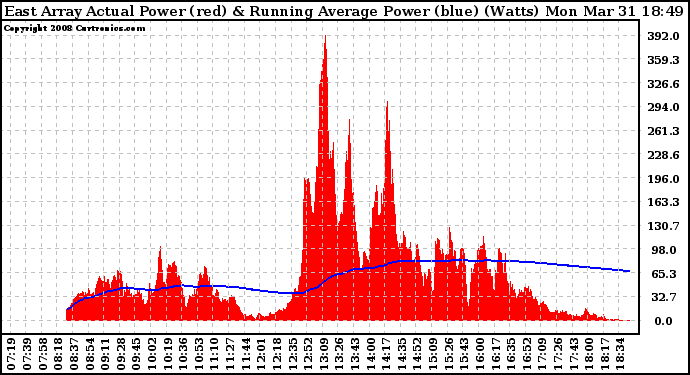Click the 16:17 time label
The image size is (690, 375).
point(496,354)
